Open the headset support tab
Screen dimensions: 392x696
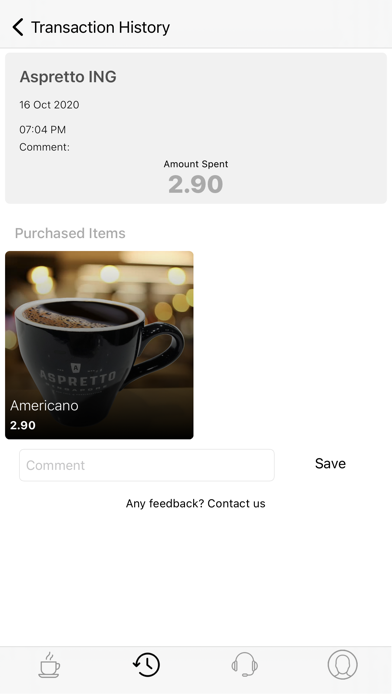(x=245, y=664)
